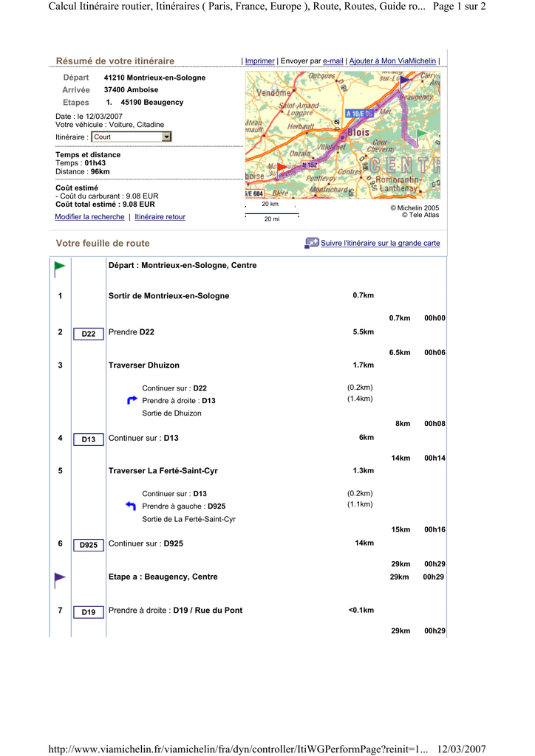Click the Temps value 01h43
The width and height of the screenshot is (535, 756).
(95, 163)
